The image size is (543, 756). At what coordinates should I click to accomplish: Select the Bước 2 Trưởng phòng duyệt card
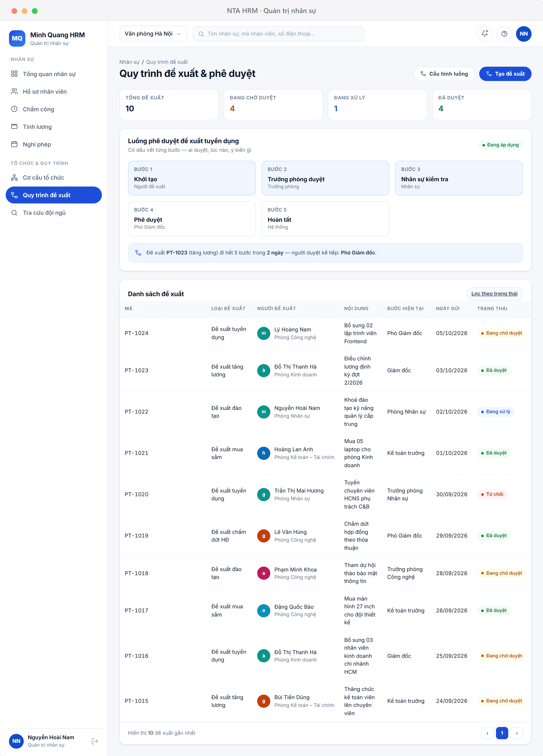tap(325, 178)
